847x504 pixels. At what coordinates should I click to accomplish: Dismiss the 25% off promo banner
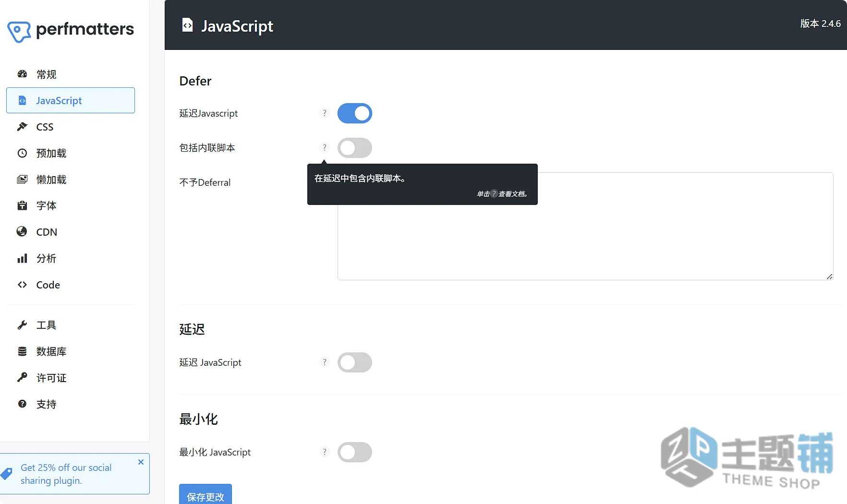141,462
